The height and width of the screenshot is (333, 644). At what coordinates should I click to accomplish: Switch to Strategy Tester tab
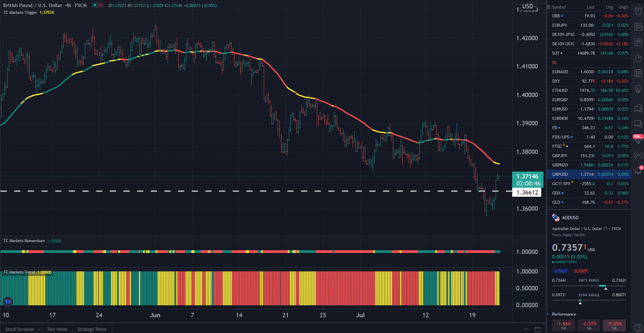tap(92, 329)
